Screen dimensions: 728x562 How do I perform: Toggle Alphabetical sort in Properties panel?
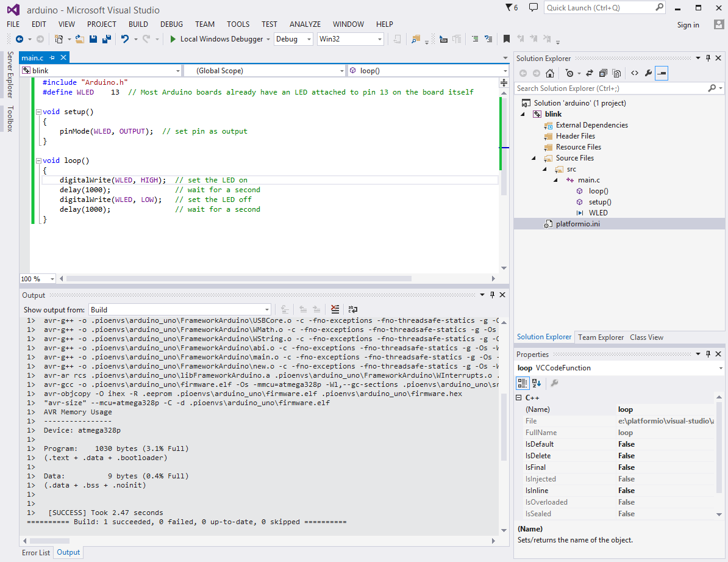point(537,383)
